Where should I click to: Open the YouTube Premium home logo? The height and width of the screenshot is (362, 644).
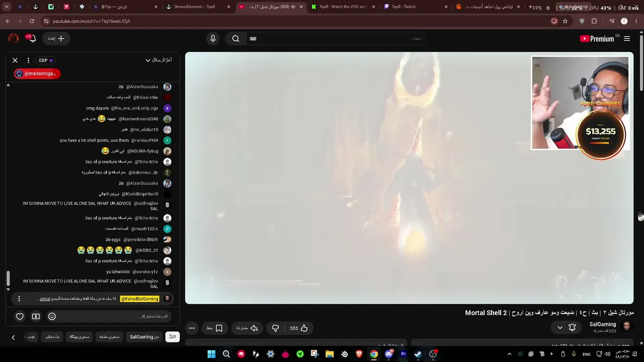coord(597,39)
